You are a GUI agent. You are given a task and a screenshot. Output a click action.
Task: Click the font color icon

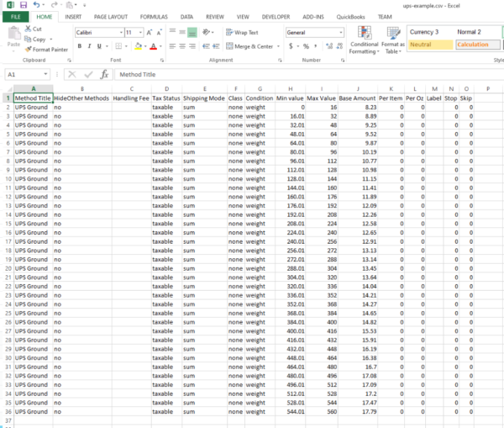click(153, 46)
